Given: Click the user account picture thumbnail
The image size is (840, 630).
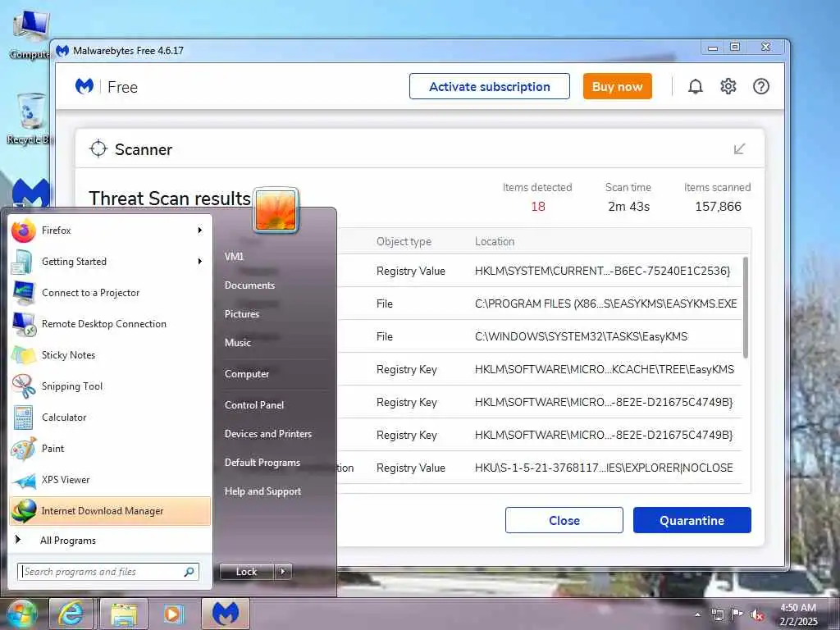Looking at the screenshot, I should click(x=276, y=210).
